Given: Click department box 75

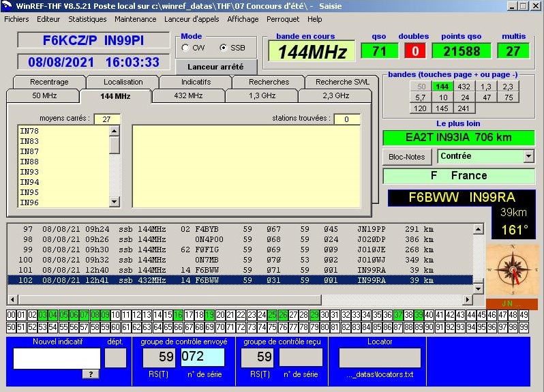Looking at the screenshot, I should tap(273, 327).
